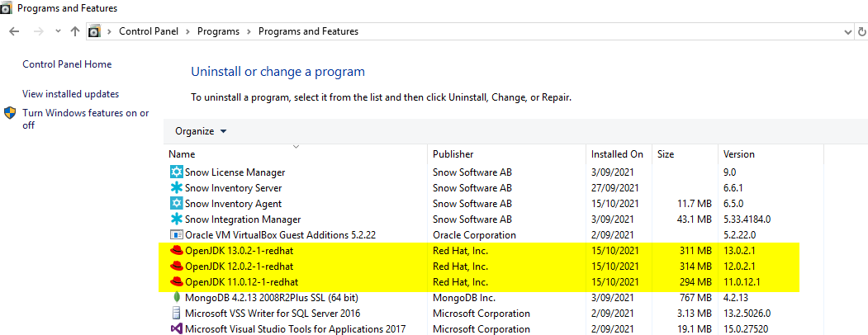
Task: Go forward with the forward arrow
Action: [x=38, y=31]
